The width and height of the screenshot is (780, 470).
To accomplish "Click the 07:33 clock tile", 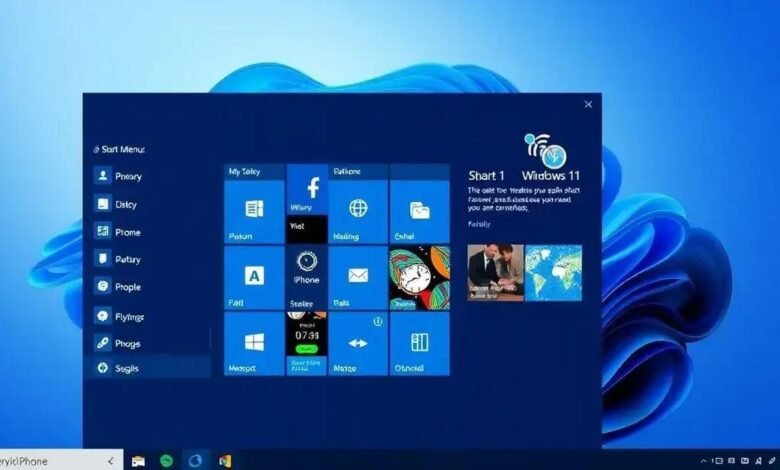I will 307,343.
